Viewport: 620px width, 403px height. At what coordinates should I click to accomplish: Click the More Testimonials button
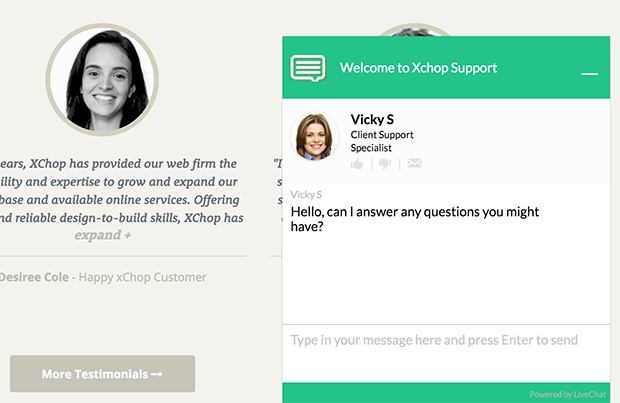(102, 374)
